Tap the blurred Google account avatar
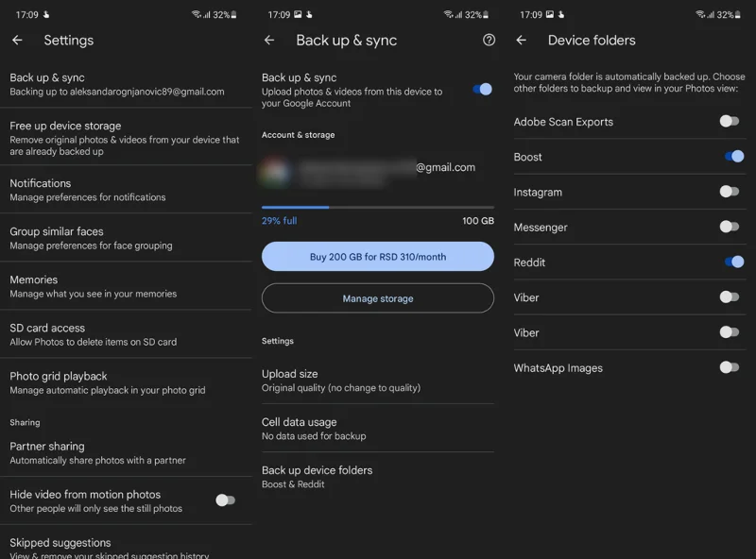 [275, 172]
